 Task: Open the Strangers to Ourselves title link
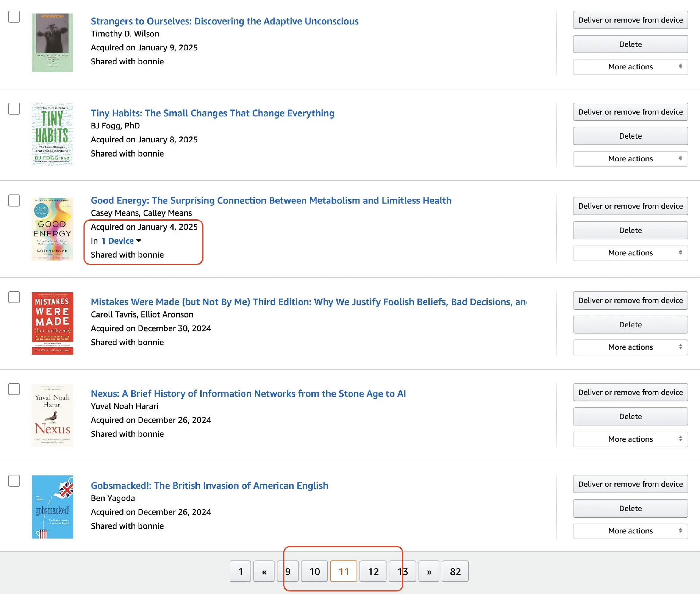pos(225,21)
